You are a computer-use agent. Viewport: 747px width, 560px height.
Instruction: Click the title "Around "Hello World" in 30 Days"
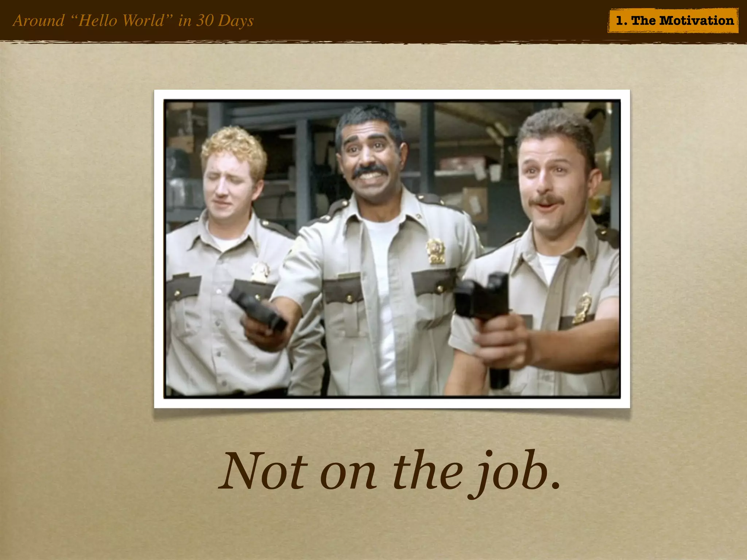click(133, 21)
